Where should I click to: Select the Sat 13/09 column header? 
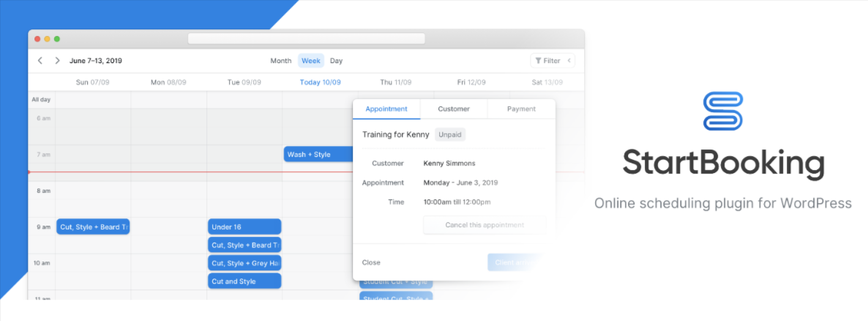click(547, 82)
